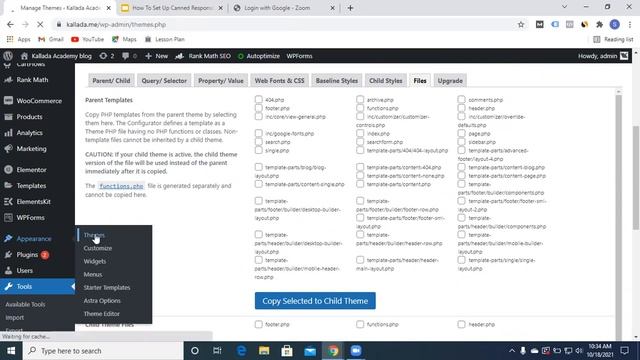This screenshot has width=640, height=360.
Task: Select Customize in Appearance submenu
Action: point(98,248)
